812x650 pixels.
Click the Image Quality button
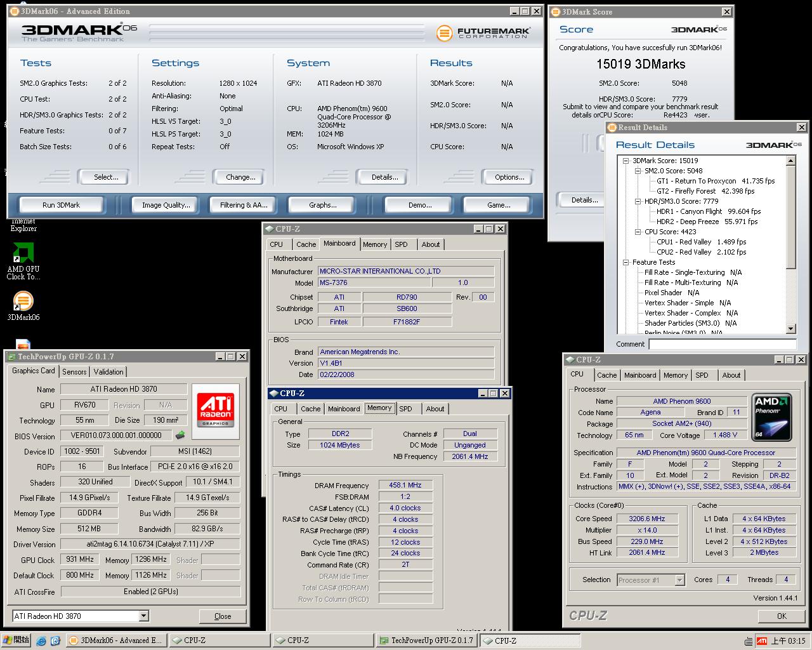(x=166, y=205)
